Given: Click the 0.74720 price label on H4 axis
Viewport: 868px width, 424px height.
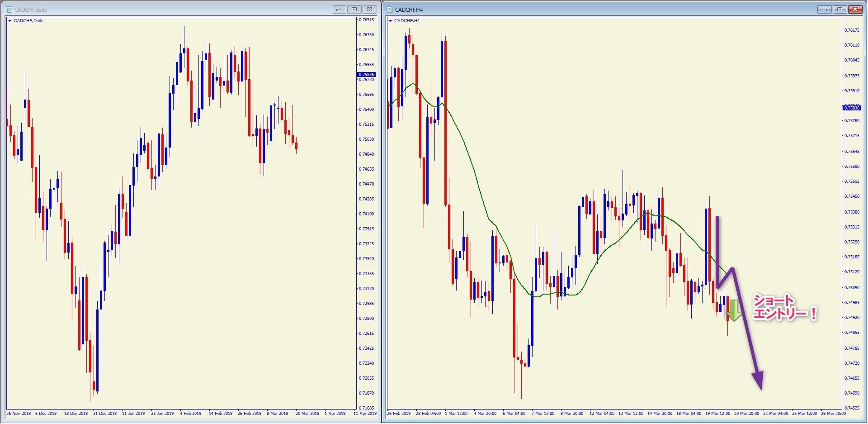Looking at the screenshot, I should coord(852,363).
